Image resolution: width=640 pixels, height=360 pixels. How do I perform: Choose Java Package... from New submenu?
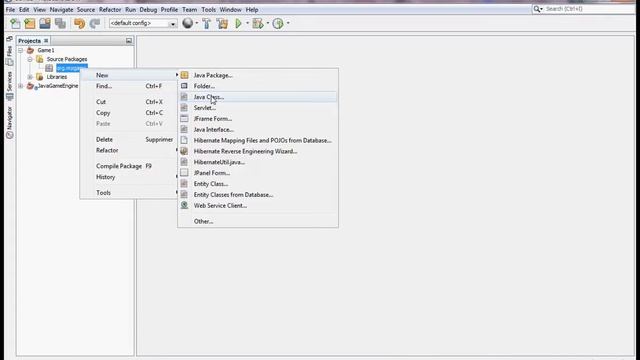tap(258, 75)
